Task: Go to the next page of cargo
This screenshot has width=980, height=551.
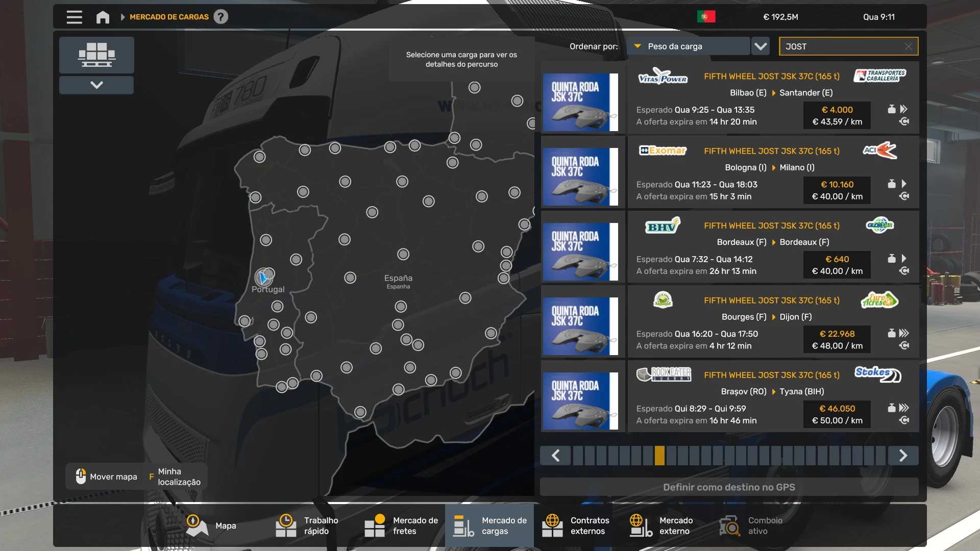Action: pyautogui.click(x=902, y=456)
